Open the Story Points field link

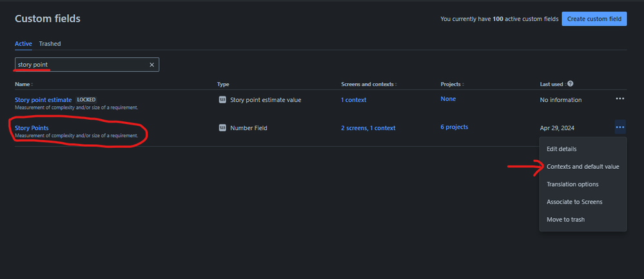[x=32, y=128]
